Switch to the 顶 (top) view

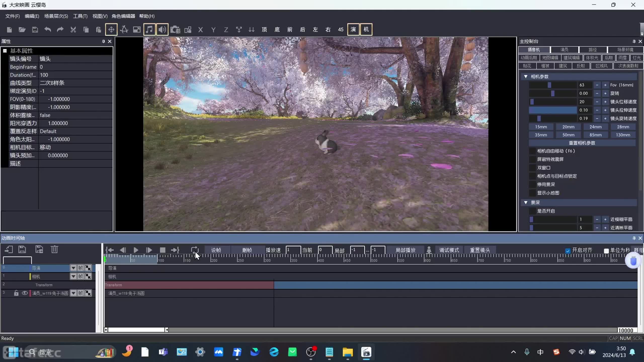[x=264, y=30]
